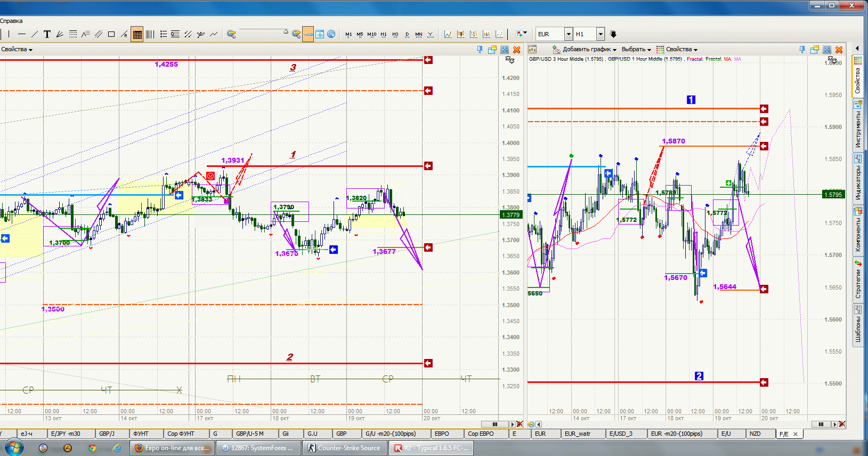The height and width of the screenshot is (456, 868).
Task: Open 12867: SystemForex taskbar item
Action: 258,448
